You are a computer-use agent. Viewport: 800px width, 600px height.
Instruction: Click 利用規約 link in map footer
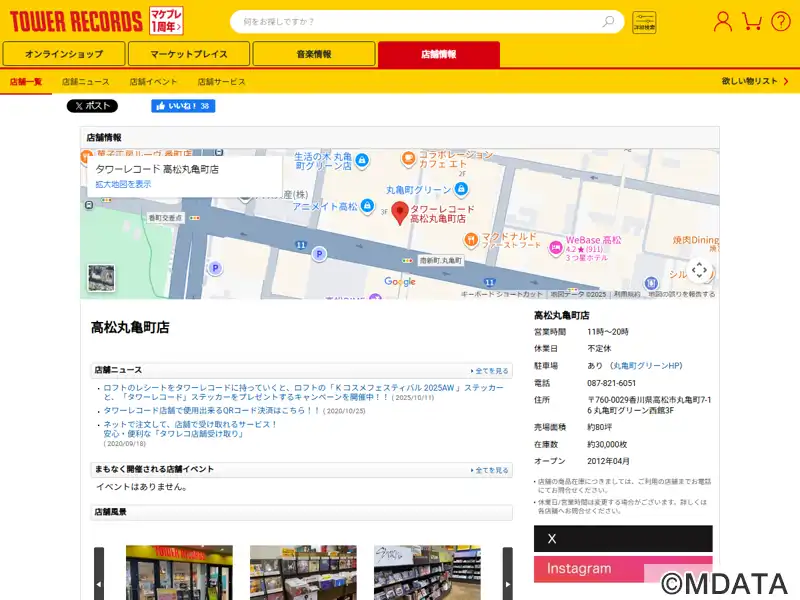pyautogui.click(x=627, y=294)
